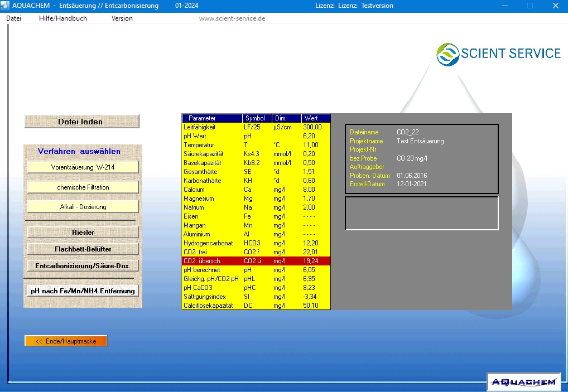Viewport: 568px width, 392px height.
Task: Select the Calcitlösekapazität row label
Action: 208,306
